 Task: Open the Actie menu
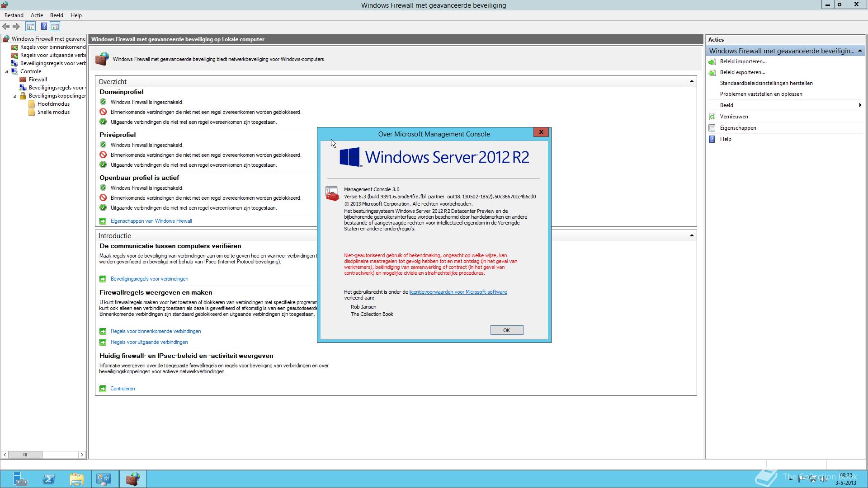tap(37, 15)
